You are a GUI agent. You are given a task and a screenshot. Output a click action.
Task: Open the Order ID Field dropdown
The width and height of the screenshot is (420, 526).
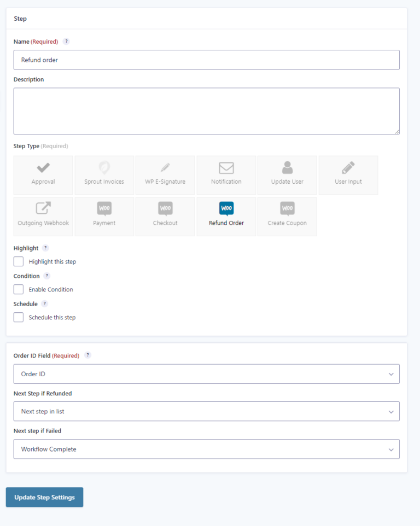pyautogui.click(x=206, y=374)
